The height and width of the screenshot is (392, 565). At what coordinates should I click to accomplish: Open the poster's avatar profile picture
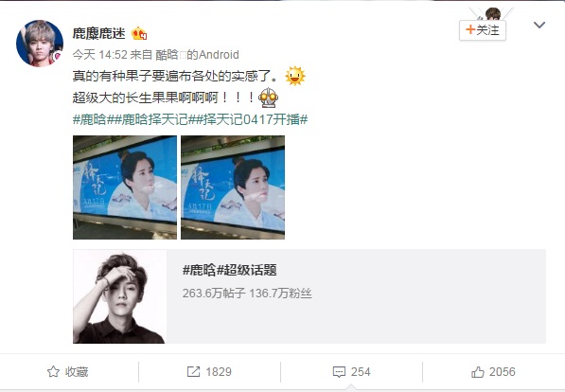(40, 44)
